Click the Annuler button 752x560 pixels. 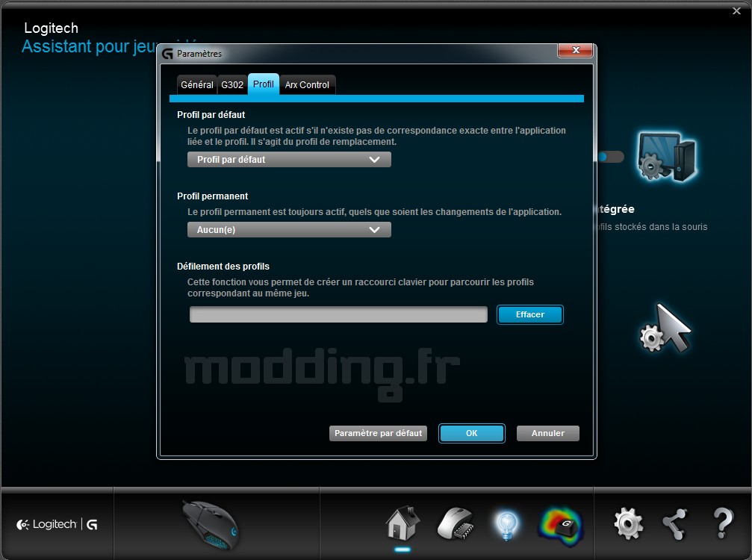coord(547,433)
